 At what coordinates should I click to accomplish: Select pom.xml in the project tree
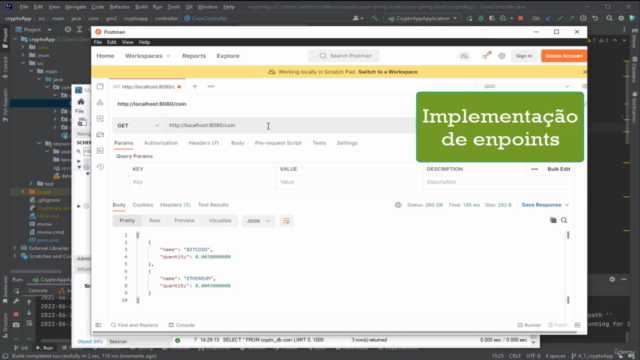tap(48, 240)
